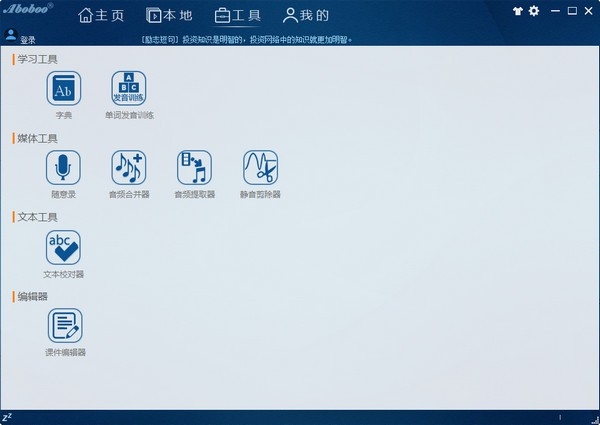Minimize the Aboboo window
The image size is (600, 425).
pos(556,11)
